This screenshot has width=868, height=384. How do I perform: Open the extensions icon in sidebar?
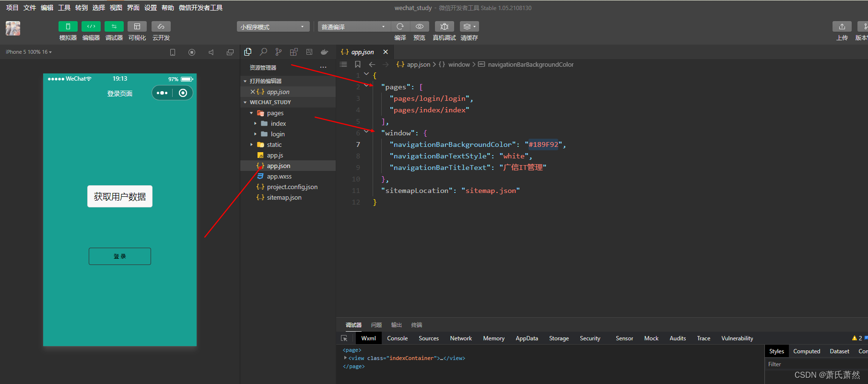pos(294,52)
